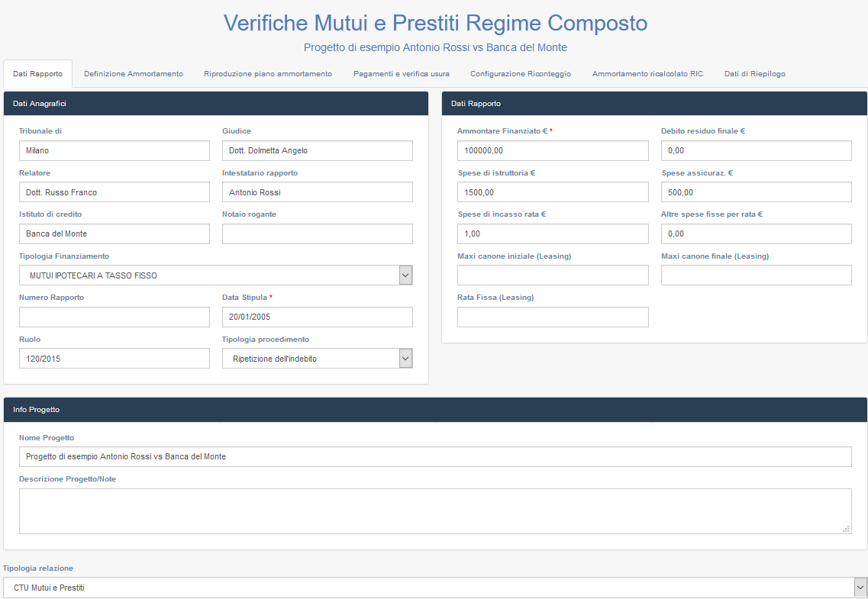Click the project subtitle under the title
This screenshot has height=599, width=868.
435,47
